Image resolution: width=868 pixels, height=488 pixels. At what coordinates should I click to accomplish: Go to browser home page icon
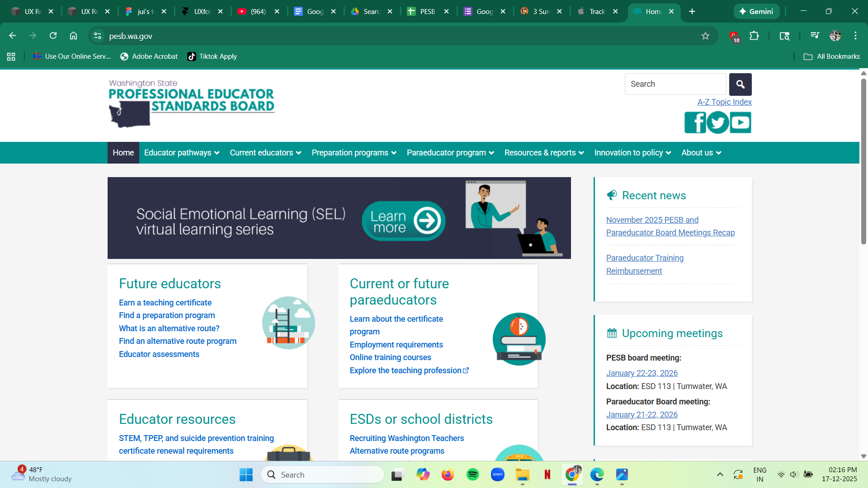[x=73, y=36]
